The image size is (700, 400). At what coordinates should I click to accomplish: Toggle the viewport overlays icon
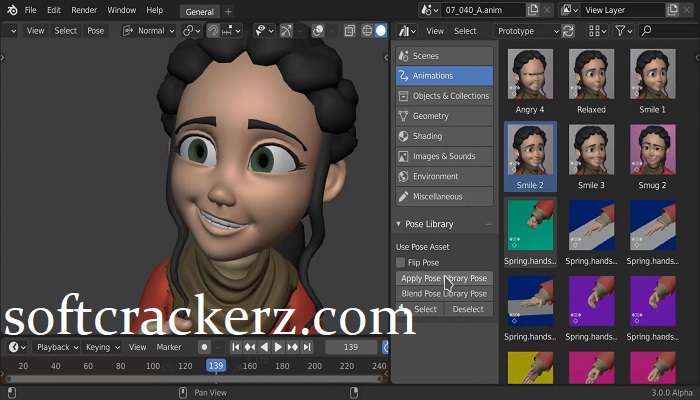tap(318, 31)
